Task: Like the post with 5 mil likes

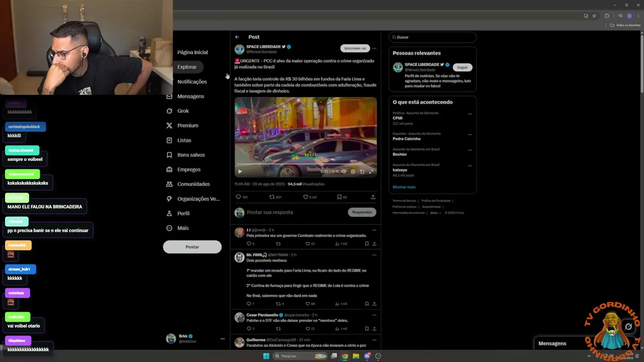Action: (305, 197)
